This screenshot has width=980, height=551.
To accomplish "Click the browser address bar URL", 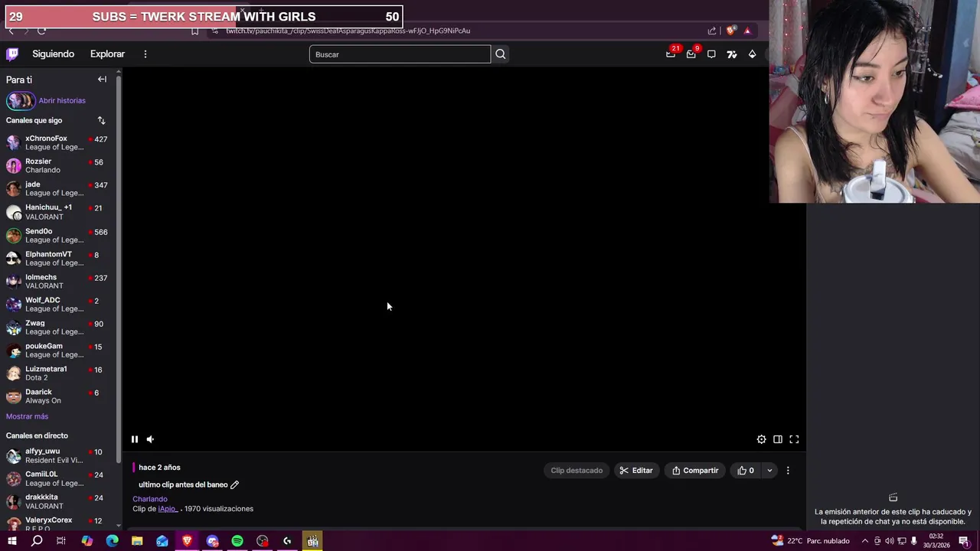I will coord(348,31).
